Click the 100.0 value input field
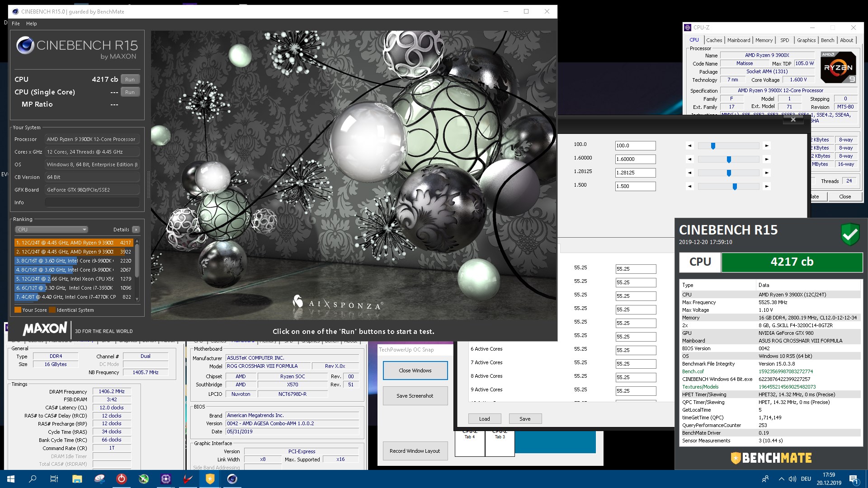The height and width of the screenshot is (488, 868). click(x=635, y=145)
